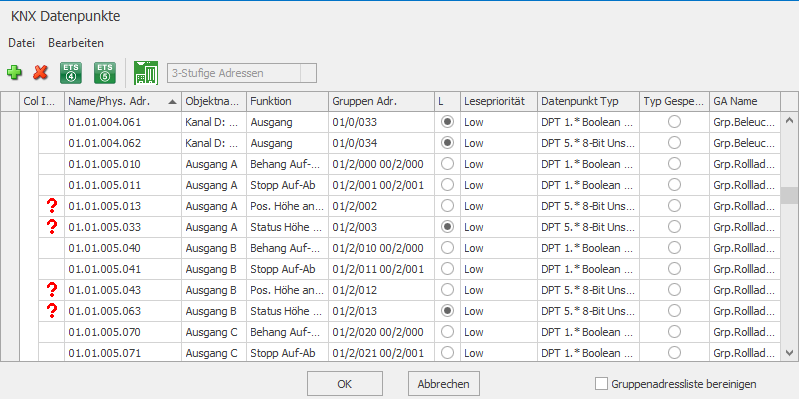799x399 pixels.
Task: Toggle L radio for row 01.01.004.062
Action: point(448,143)
